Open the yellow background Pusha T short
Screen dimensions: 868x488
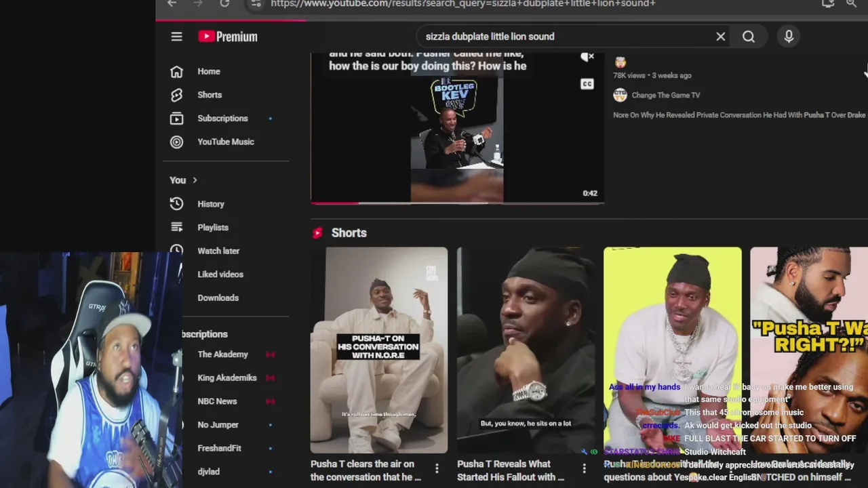pos(673,350)
